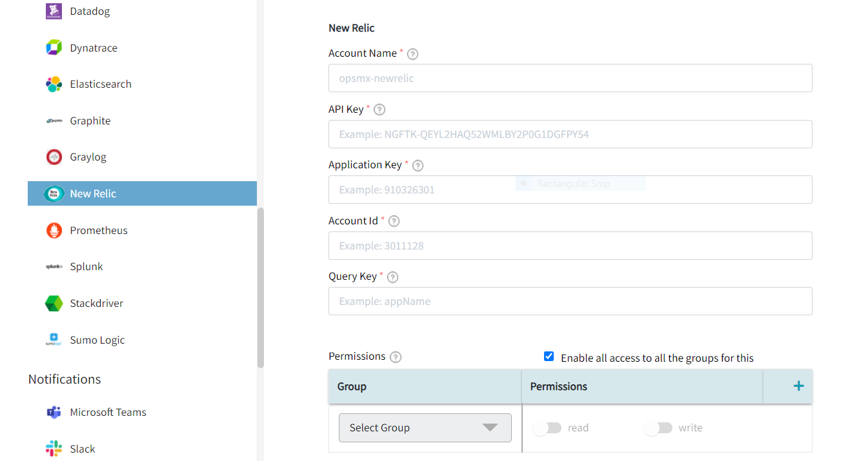Click the Dynatrace icon in sidebar
This screenshot has width=868, height=461.
coord(54,47)
